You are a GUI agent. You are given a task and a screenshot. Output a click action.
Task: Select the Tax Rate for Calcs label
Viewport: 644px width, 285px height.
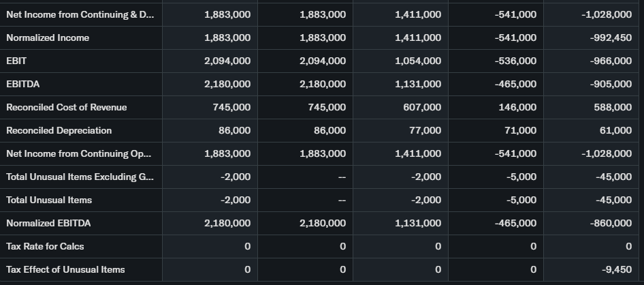coord(45,247)
